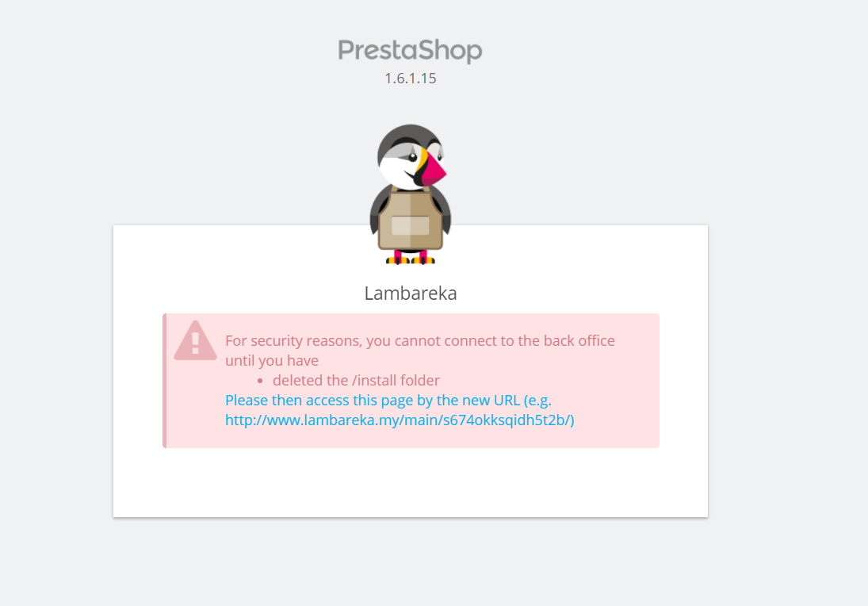The height and width of the screenshot is (606, 868).
Task: Click the puffin's left wing
Action: point(375,213)
